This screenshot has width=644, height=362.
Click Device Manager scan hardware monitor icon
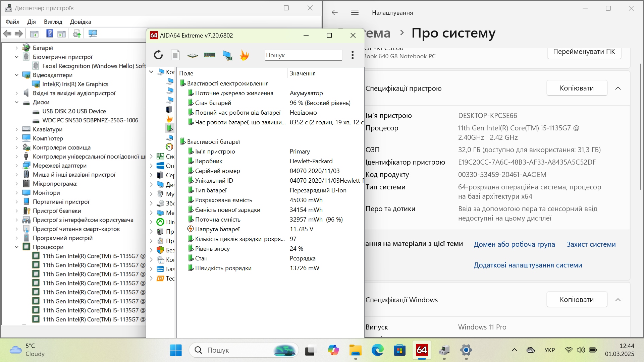coord(93,34)
